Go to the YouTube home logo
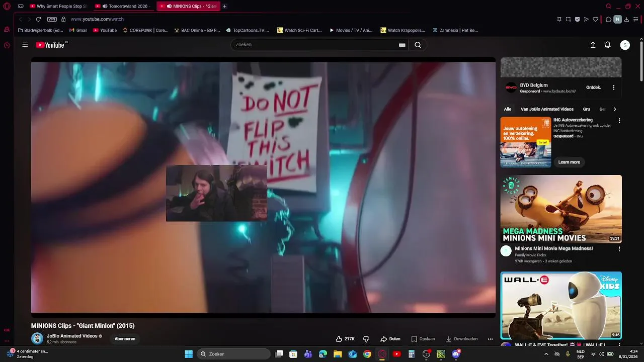This screenshot has width=644, height=362. pos(50,45)
